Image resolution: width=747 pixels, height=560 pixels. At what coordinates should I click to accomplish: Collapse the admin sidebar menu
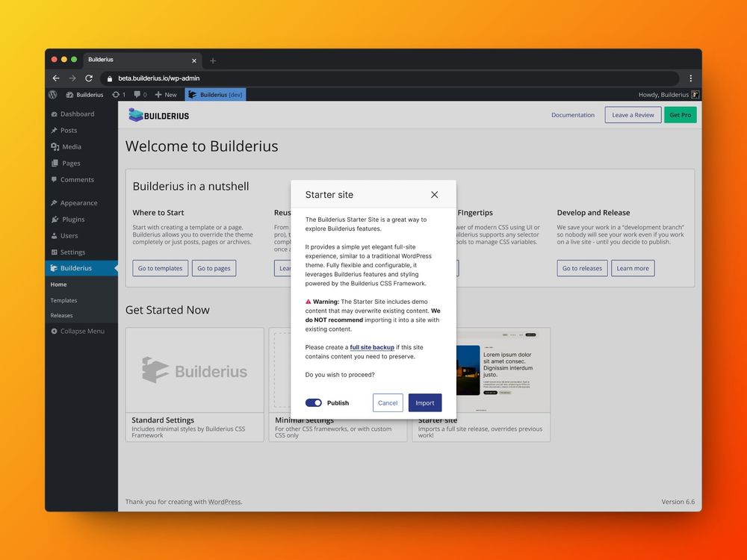click(78, 331)
